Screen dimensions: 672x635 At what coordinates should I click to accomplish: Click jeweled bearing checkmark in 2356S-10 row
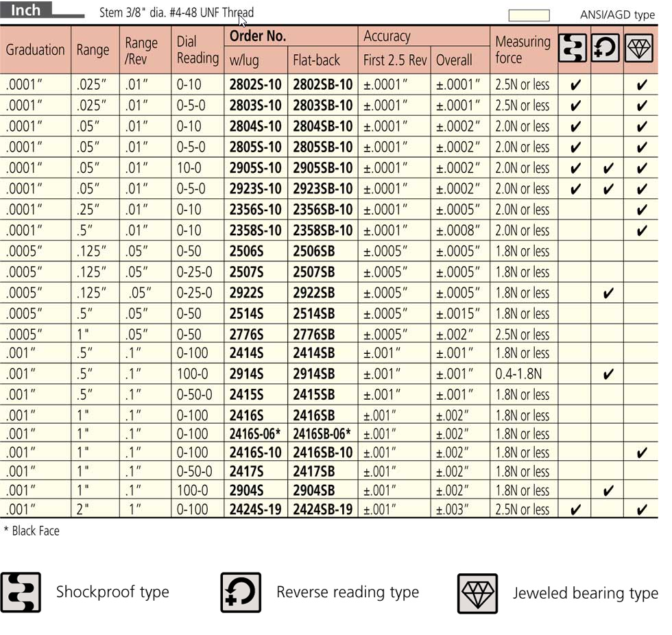point(642,210)
